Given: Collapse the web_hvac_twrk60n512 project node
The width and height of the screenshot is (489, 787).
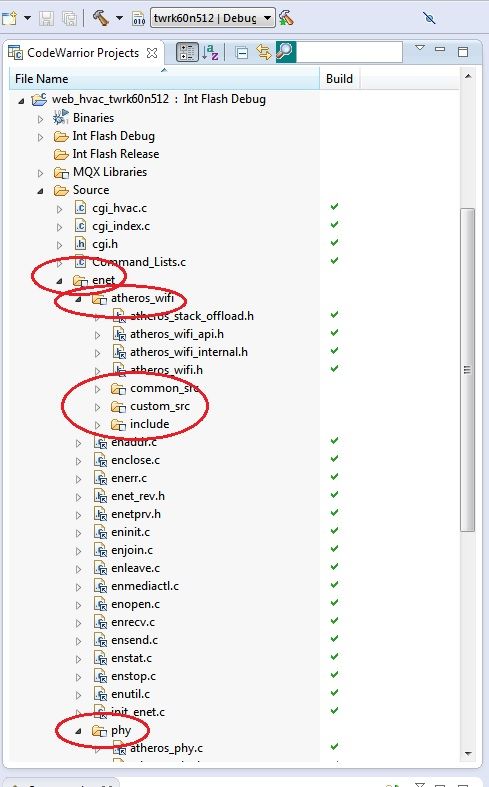Looking at the screenshot, I should tap(21, 101).
